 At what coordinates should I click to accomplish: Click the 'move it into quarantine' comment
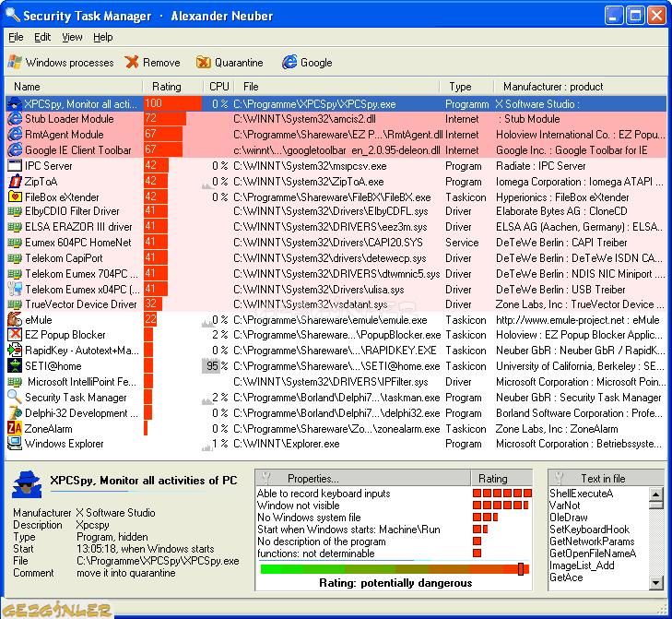[126, 573]
